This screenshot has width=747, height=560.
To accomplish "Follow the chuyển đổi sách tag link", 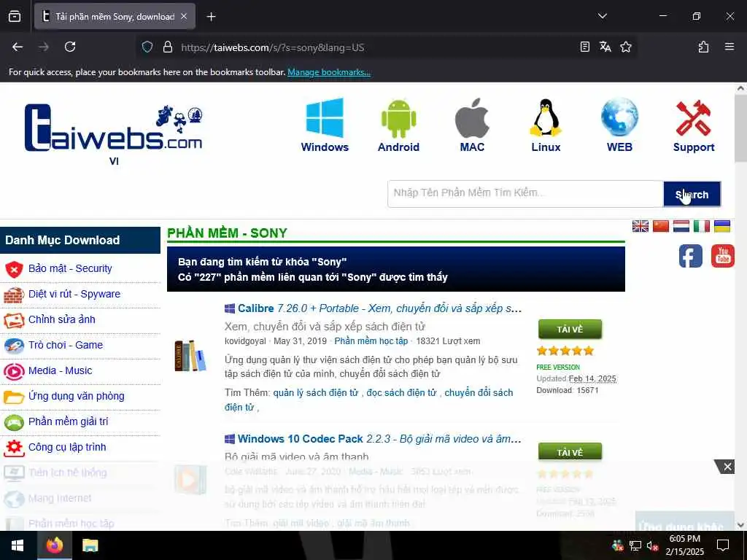I will pos(479,393).
